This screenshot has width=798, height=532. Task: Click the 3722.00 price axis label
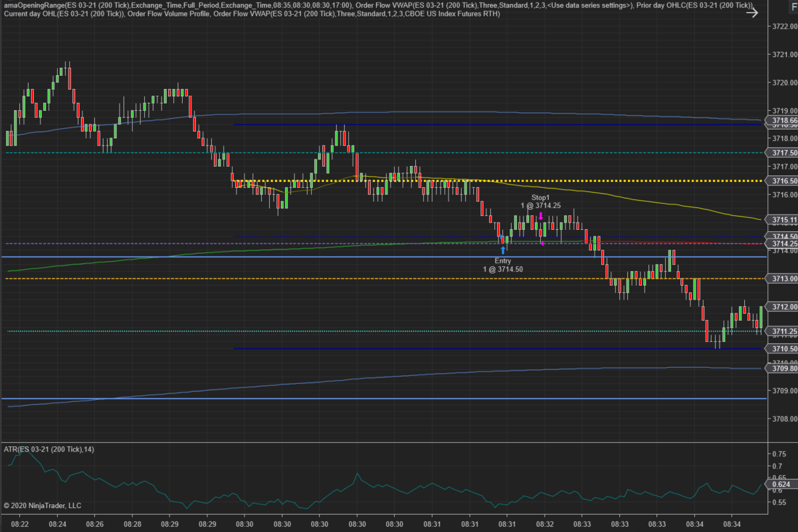pyautogui.click(x=785, y=27)
